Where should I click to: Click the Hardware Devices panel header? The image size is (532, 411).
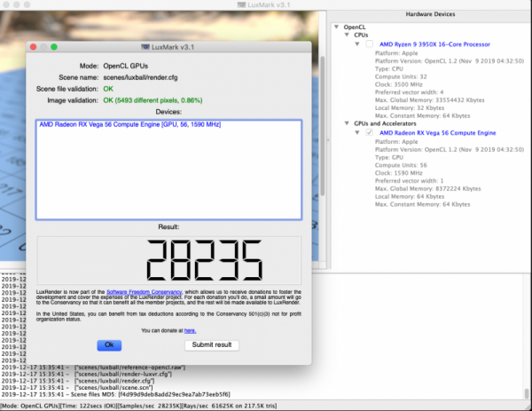[x=430, y=14]
